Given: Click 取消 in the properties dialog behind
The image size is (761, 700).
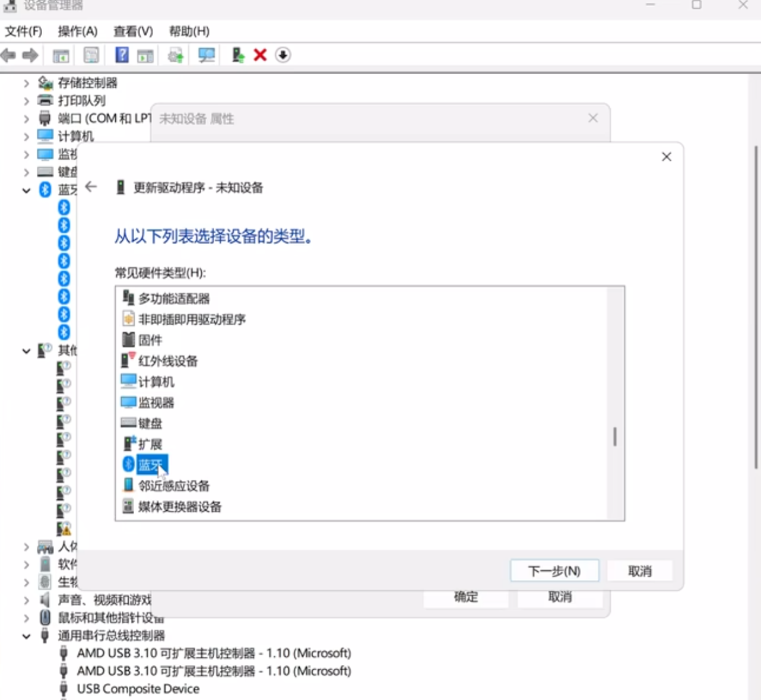Looking at the screenshot, I should tap(560, 597).
